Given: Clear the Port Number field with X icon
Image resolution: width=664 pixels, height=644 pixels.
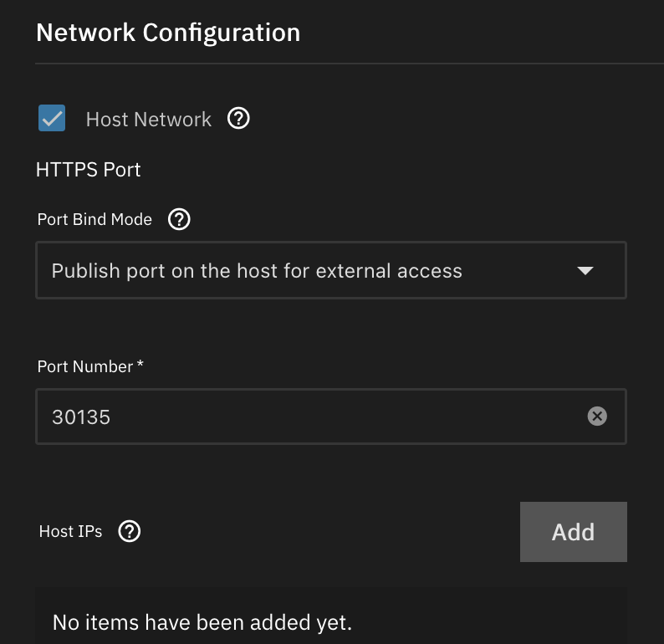Looking at the screenshot, I should click(x=597, y=416).
